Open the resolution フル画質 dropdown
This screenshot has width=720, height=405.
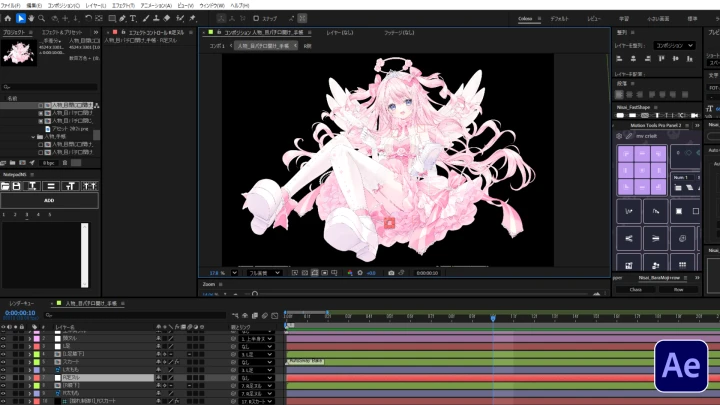coord(264,273)
